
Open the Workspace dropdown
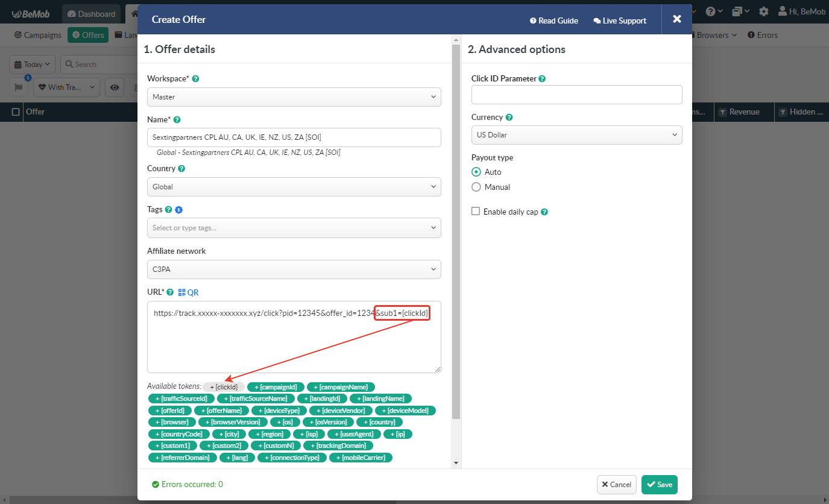click(x=294, y=97)
